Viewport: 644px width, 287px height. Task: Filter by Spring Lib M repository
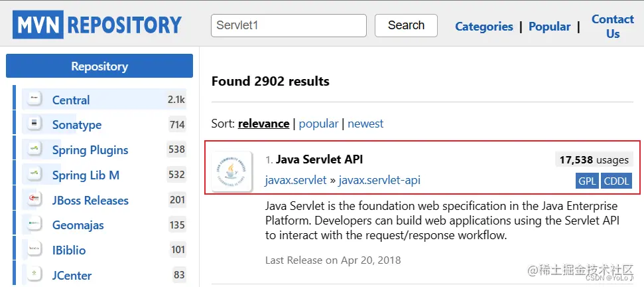tap(86, 175)
